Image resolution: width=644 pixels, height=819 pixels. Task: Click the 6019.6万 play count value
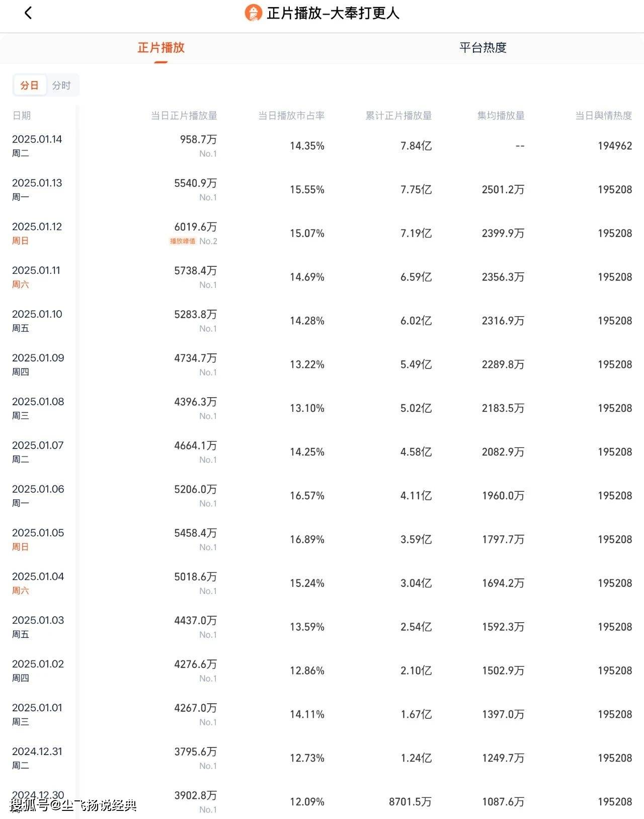click(195, 227)
